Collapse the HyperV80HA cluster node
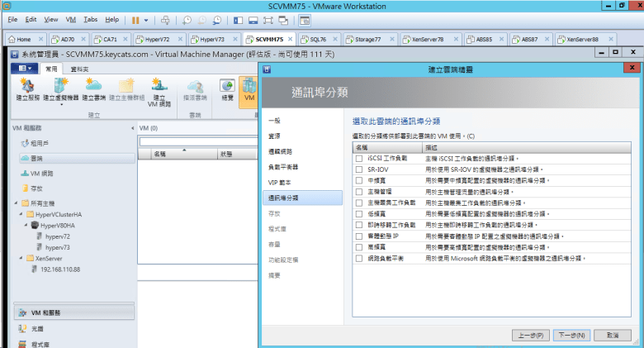The image size is (644, 348). click(26, 225)
